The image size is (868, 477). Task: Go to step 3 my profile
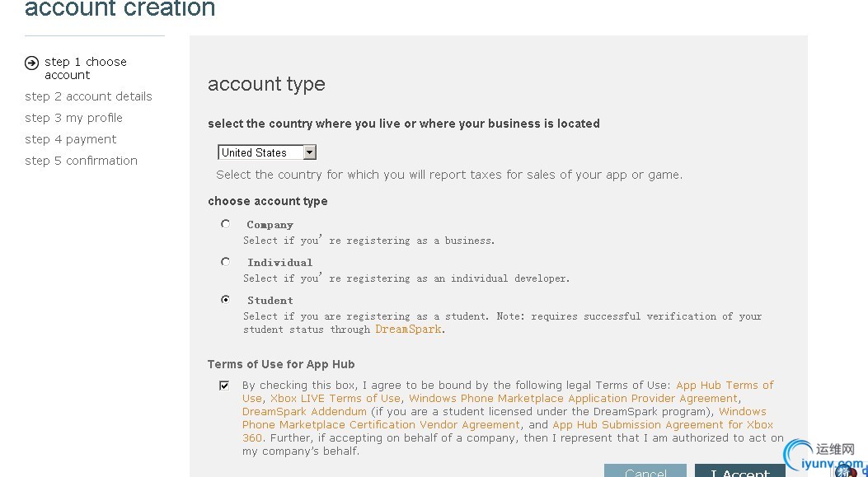[x=73, y=118]
